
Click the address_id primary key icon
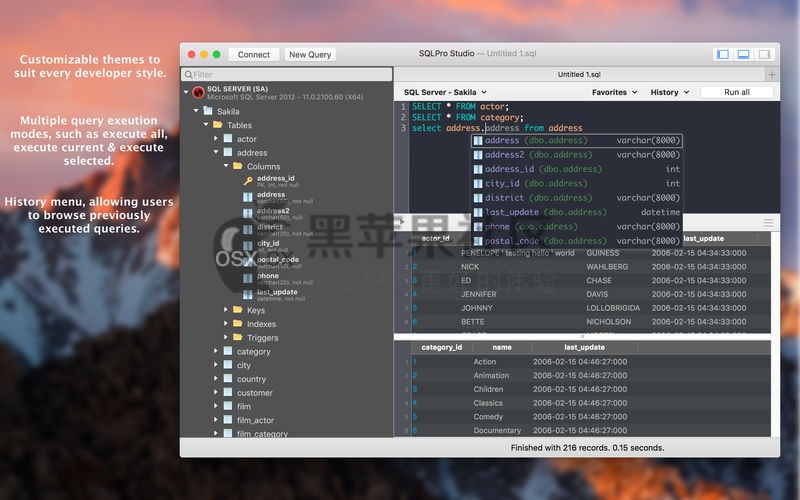tap(248, 181)
